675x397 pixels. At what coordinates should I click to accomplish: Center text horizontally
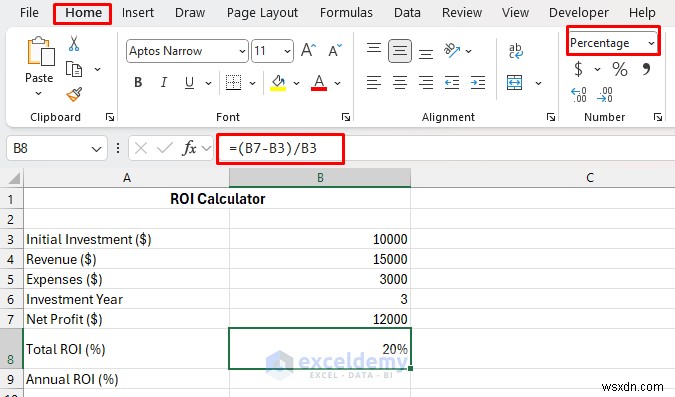pos(400,82)
